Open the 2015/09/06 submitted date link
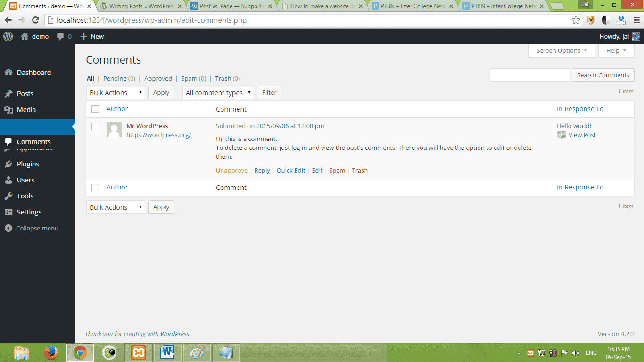 coord(290,126)
